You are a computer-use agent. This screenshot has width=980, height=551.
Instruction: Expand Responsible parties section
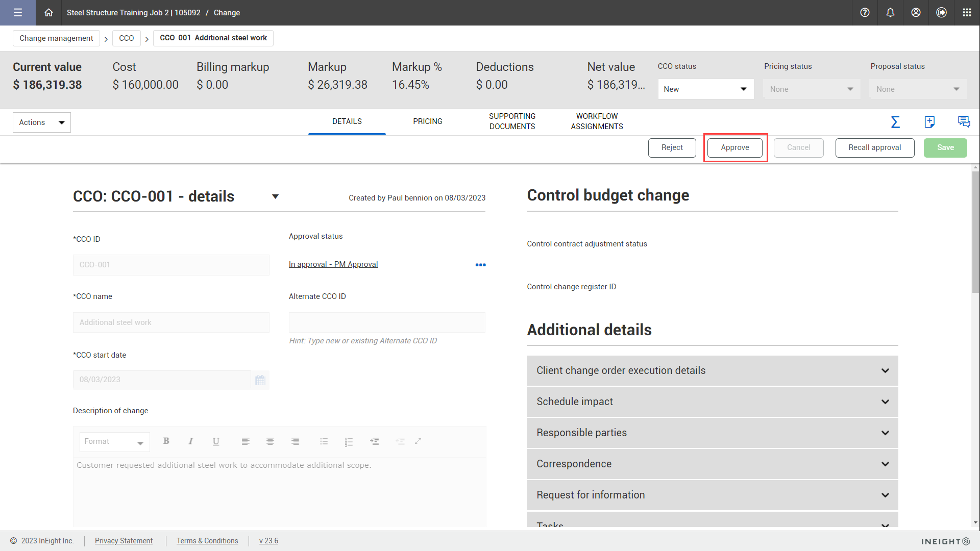[712, 433]
